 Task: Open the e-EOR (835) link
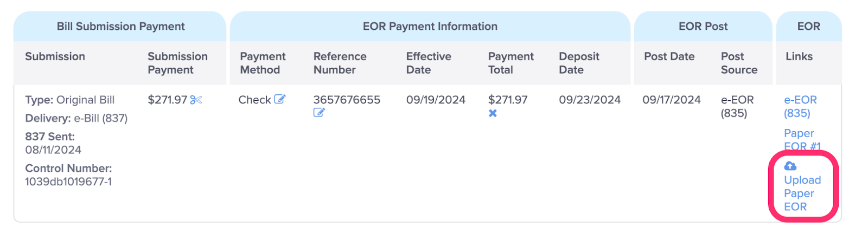[800, 106]
